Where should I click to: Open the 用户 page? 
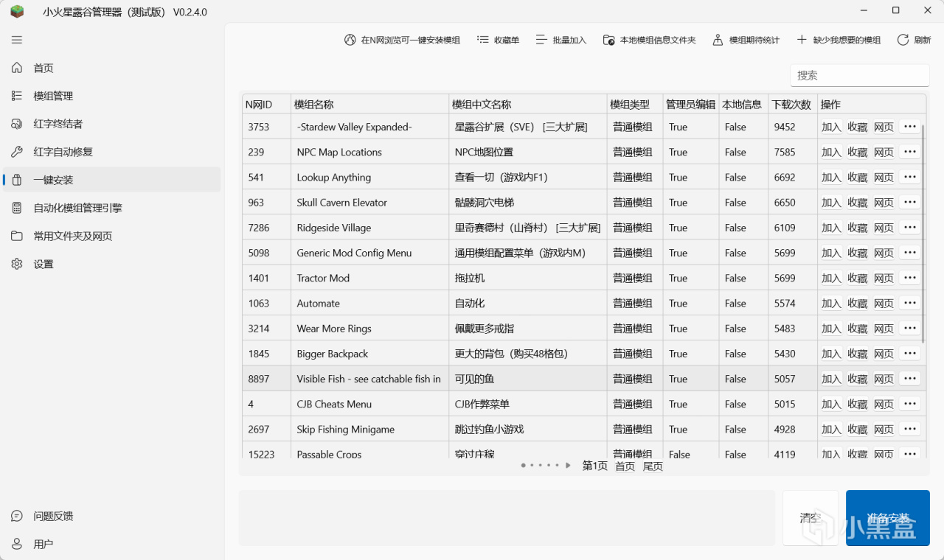tap(112, 544)
